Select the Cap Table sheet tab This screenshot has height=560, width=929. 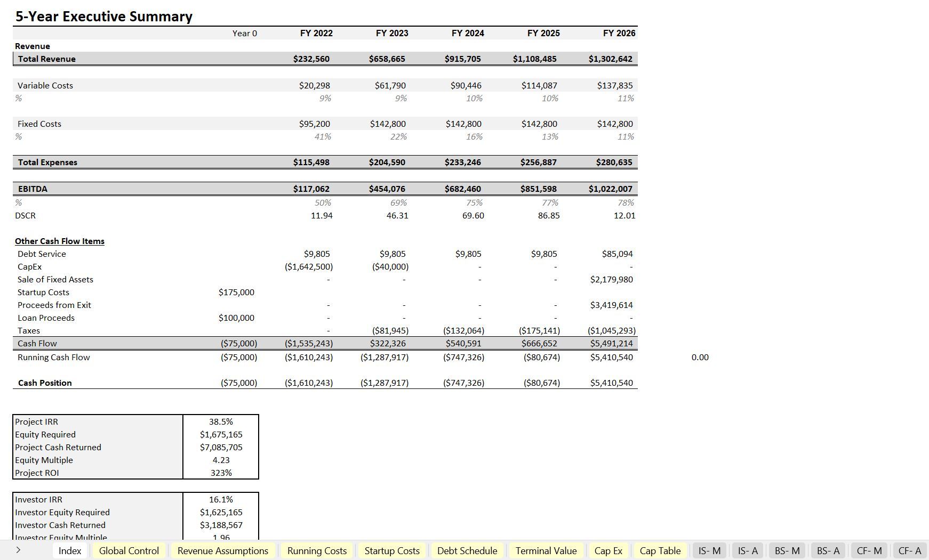(660, 551)
